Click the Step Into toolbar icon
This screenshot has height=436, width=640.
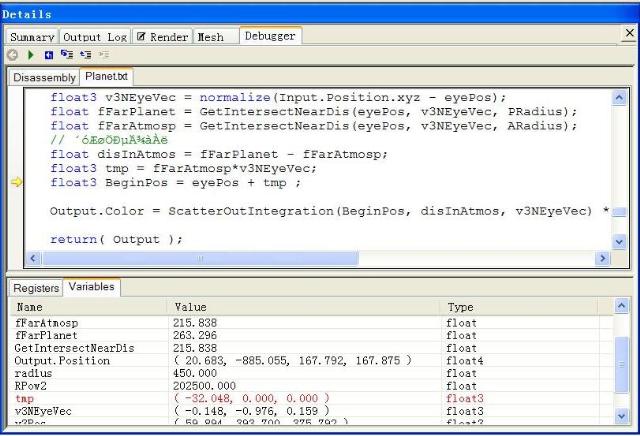tap(66, 55)
